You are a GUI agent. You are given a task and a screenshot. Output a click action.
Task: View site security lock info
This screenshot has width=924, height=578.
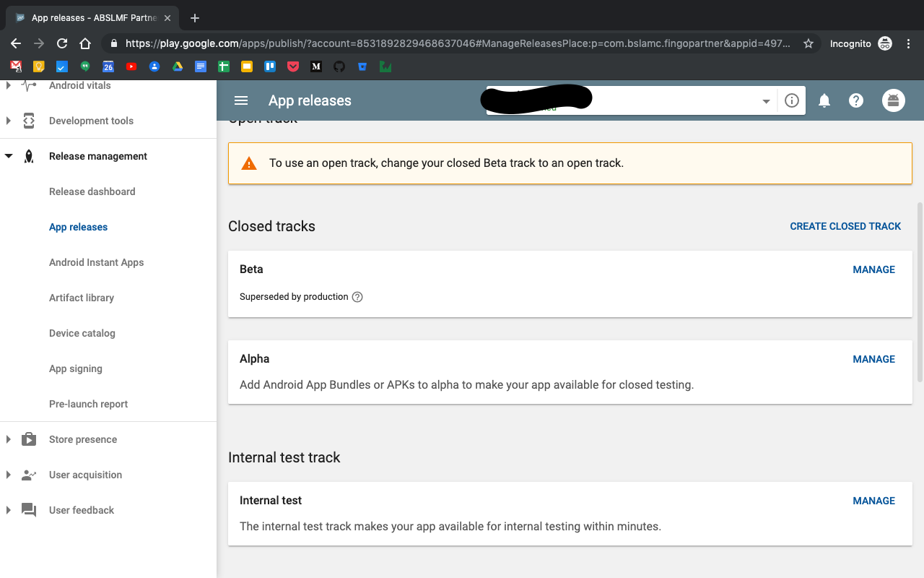point(114,43)
